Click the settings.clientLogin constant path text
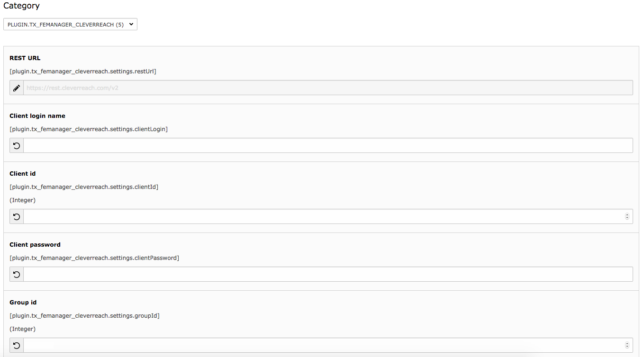The image size is (644, 357). [x=89, y=129]
